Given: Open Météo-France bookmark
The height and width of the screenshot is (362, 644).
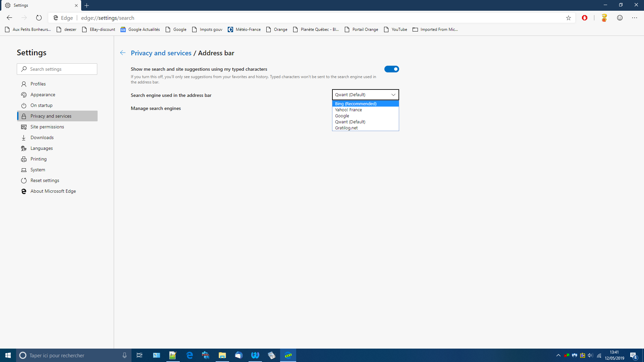Looking at the screenshot, I should pos(244,29).
